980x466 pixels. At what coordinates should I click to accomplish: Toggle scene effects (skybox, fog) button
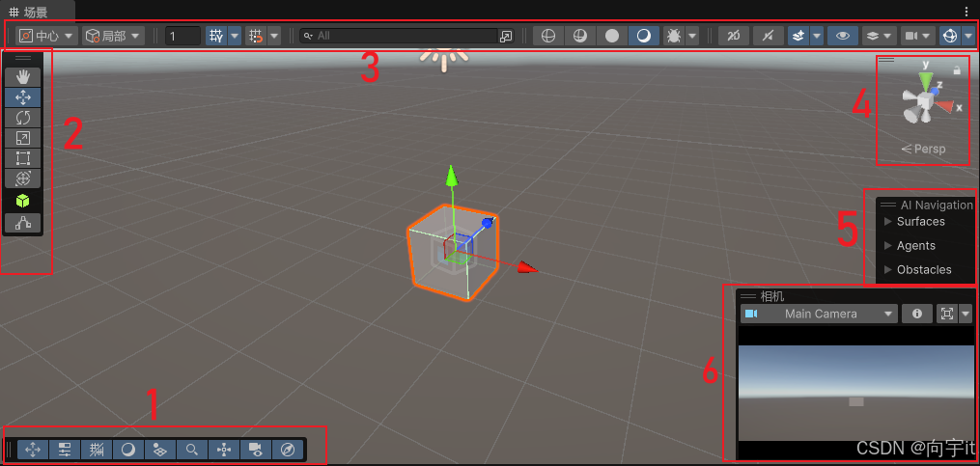(x=798, y=36)
